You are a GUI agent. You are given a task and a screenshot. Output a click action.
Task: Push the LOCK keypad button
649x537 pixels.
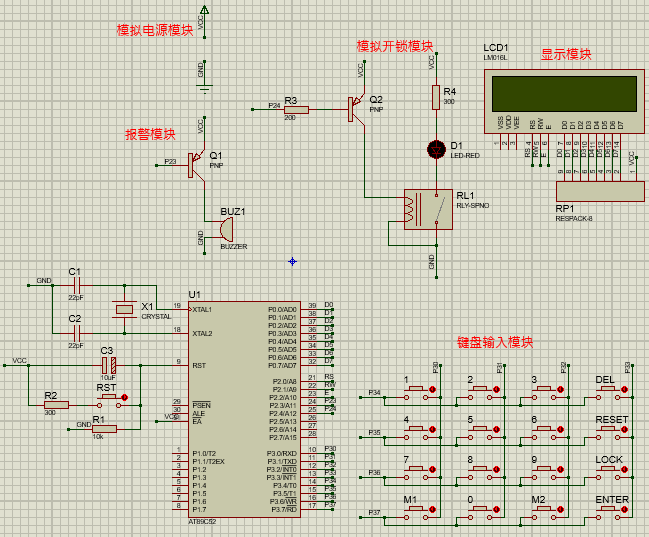[608, 473]
